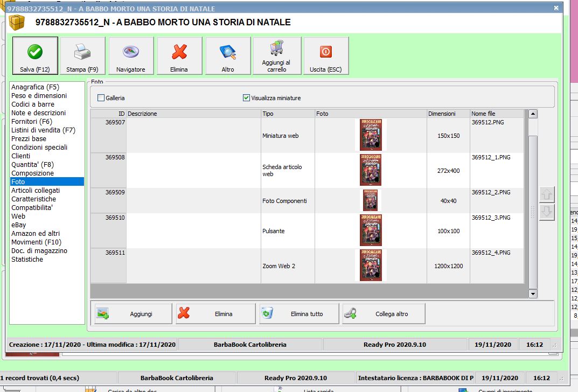Open Movimenti (F10) section
This screenshot has height=392, width=578.
tap(36, 242)
